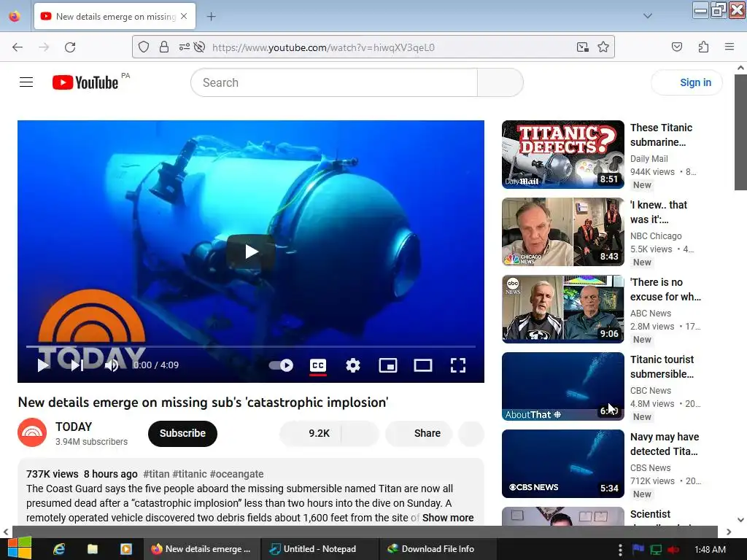Play the video using the center play button
This screenshot has width=747, height=560.
(251, 252)
